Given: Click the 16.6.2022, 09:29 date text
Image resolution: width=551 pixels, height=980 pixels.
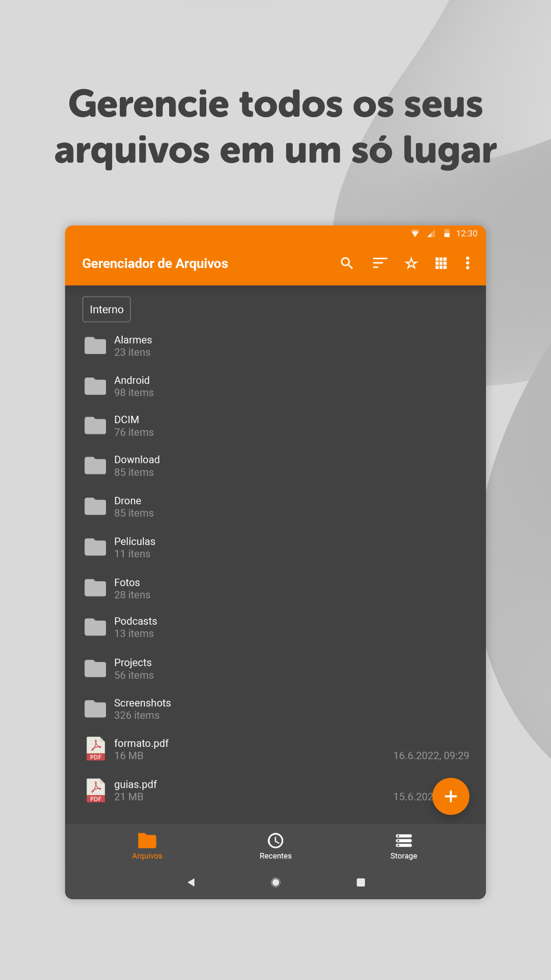Looking at the screenshot, I should pyautogui.click(x=431, y=756).
